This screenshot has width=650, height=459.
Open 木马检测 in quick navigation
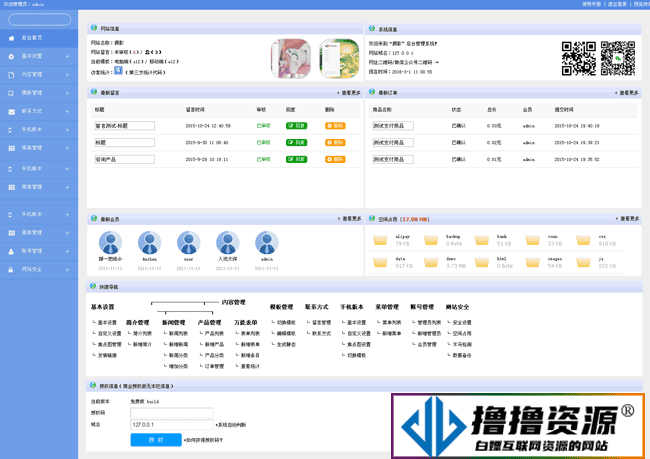point(462,345)
